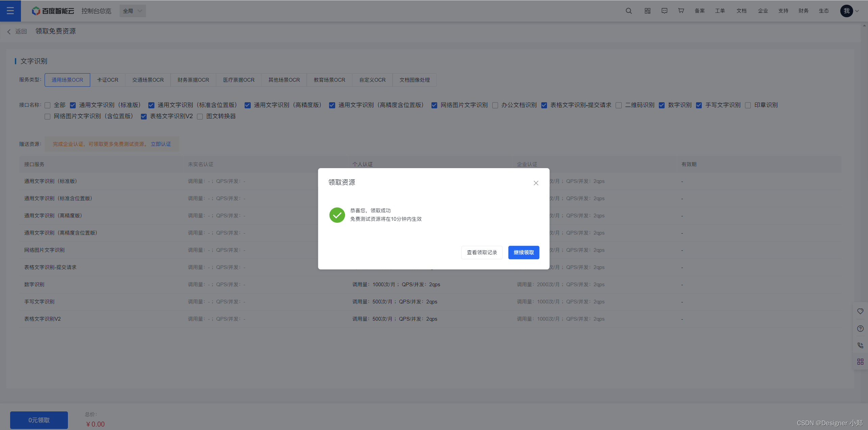Click the heart favorite icon on right sidebar
This screenshot has height=430, width=868.
coord(860,311)
